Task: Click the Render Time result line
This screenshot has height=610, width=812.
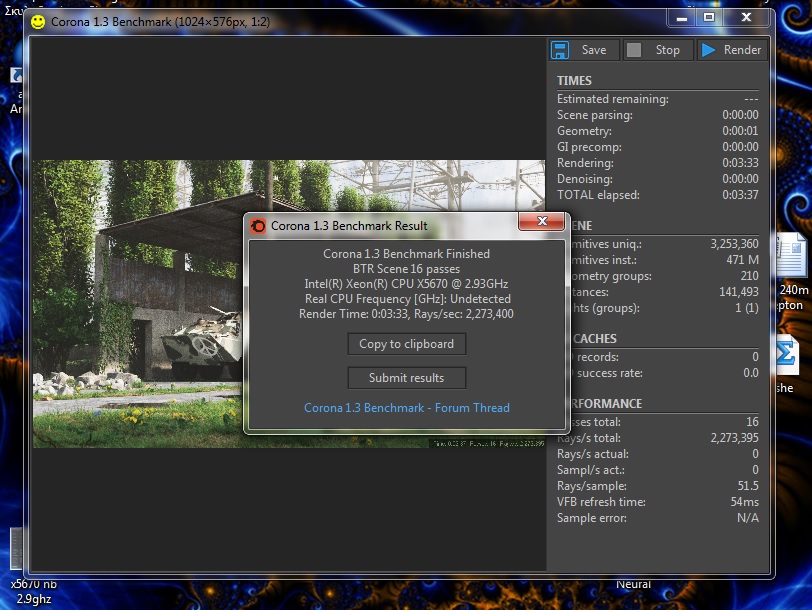Action: click(407, 314)
